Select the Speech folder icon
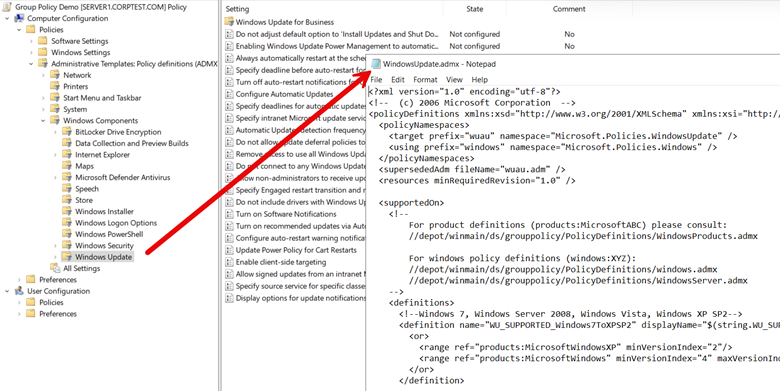The image size is (780, 391). point(67,189)
